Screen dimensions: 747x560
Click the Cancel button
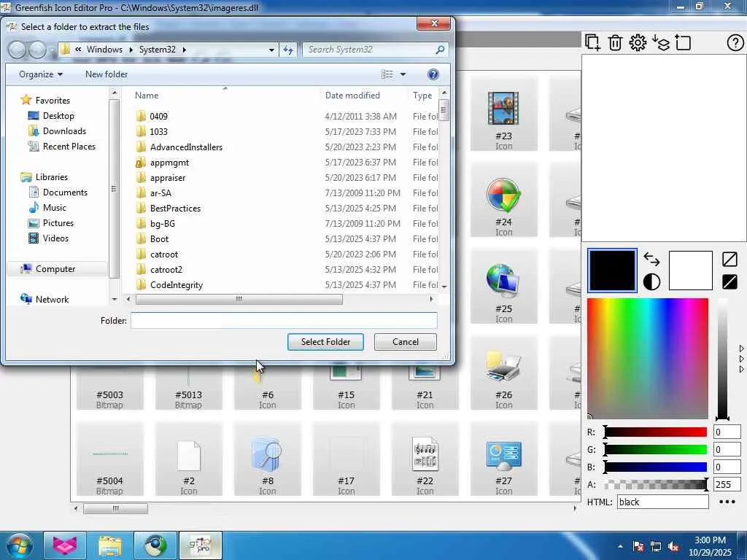(x=406, y=342)
